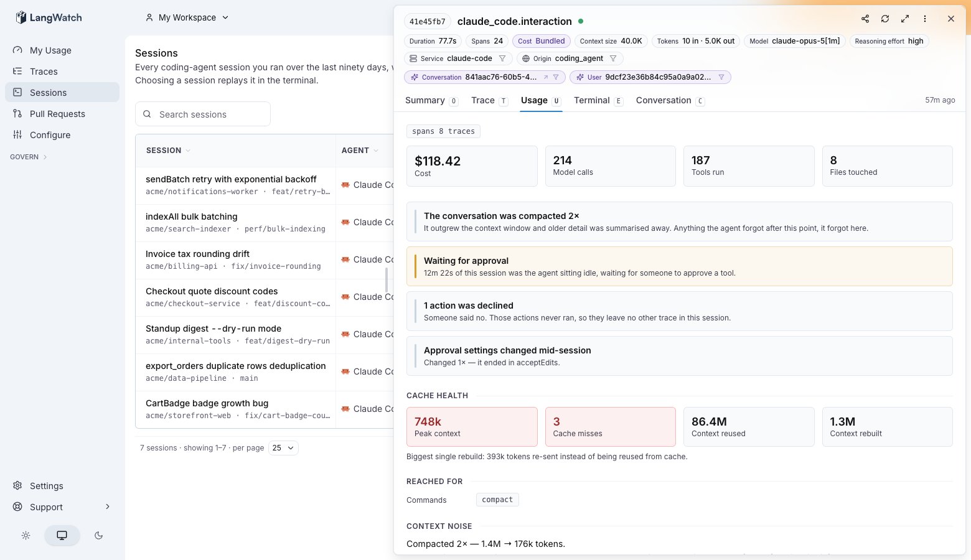The width and height of the screenshot is (971, 560).
Task: Toggle the filter on the User chip
Action: (x=721, y=77)
